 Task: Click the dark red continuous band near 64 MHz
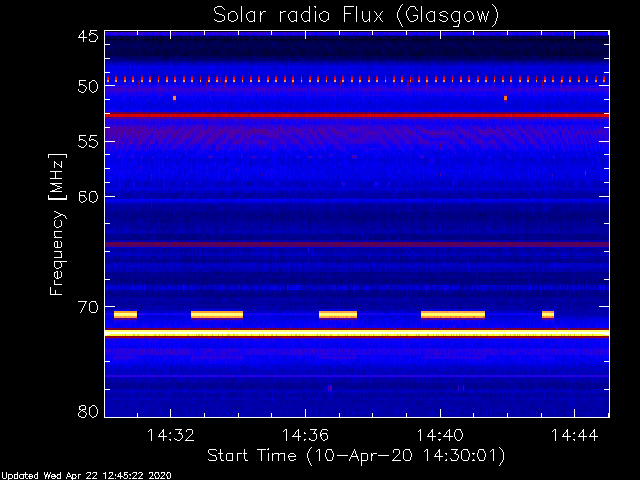[x=357, y=244]
